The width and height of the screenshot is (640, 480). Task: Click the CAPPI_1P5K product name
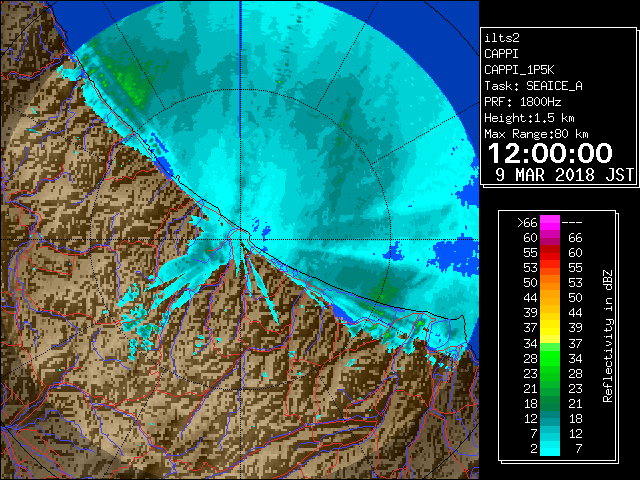519,70
